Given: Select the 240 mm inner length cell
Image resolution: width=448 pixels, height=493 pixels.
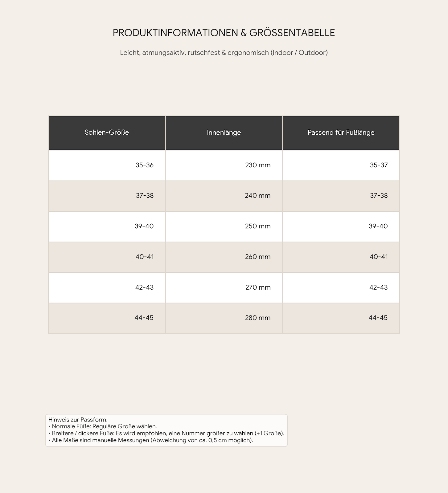Looking at the screenshot, I should (x=224, y=196).
